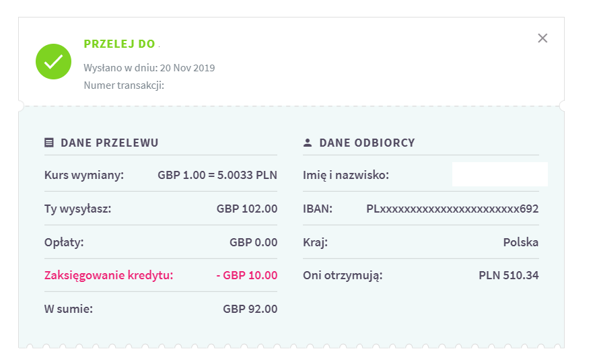Click the received amount PLN 510.34
The height and width of the screenshot is (364, 597).
point(508,275)
